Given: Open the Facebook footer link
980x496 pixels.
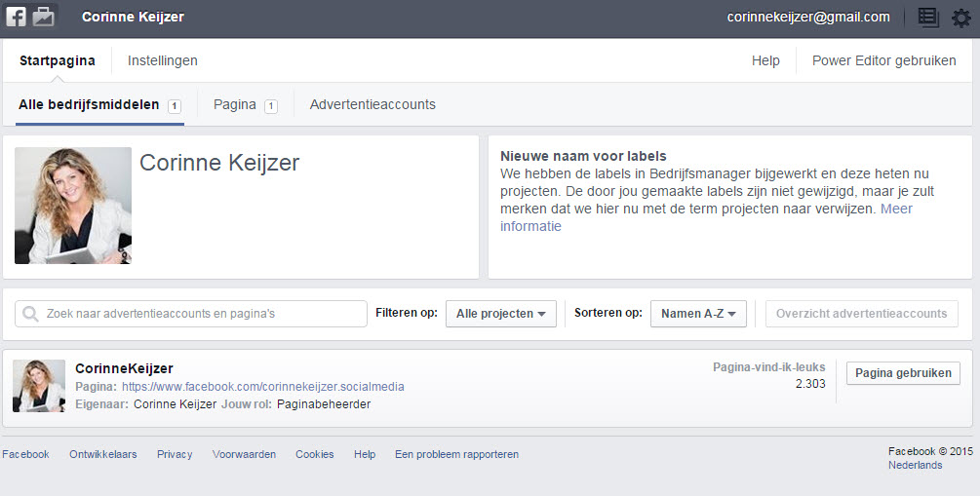Looking at the screenshot, I should [25, 454].
